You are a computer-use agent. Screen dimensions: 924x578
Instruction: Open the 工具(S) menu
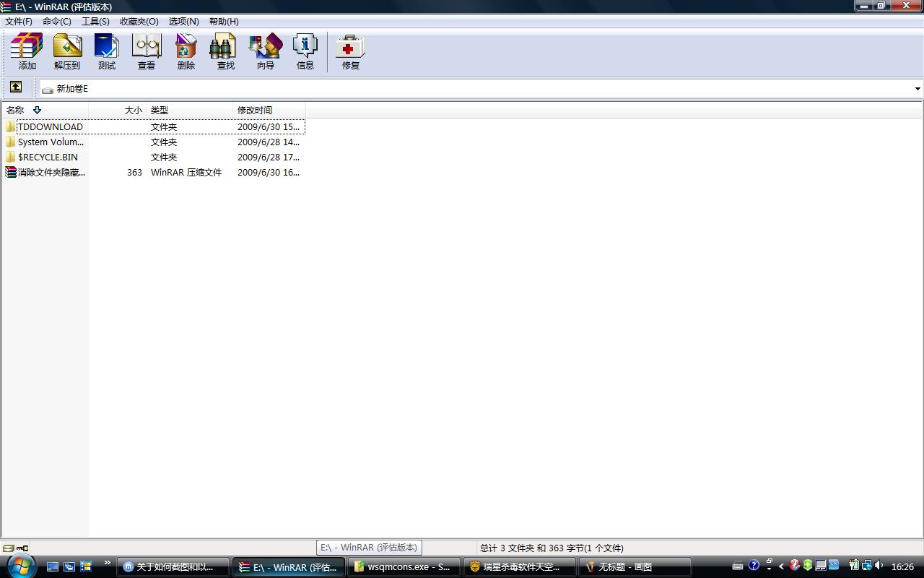pyautogui.click(x=95, y=21)
